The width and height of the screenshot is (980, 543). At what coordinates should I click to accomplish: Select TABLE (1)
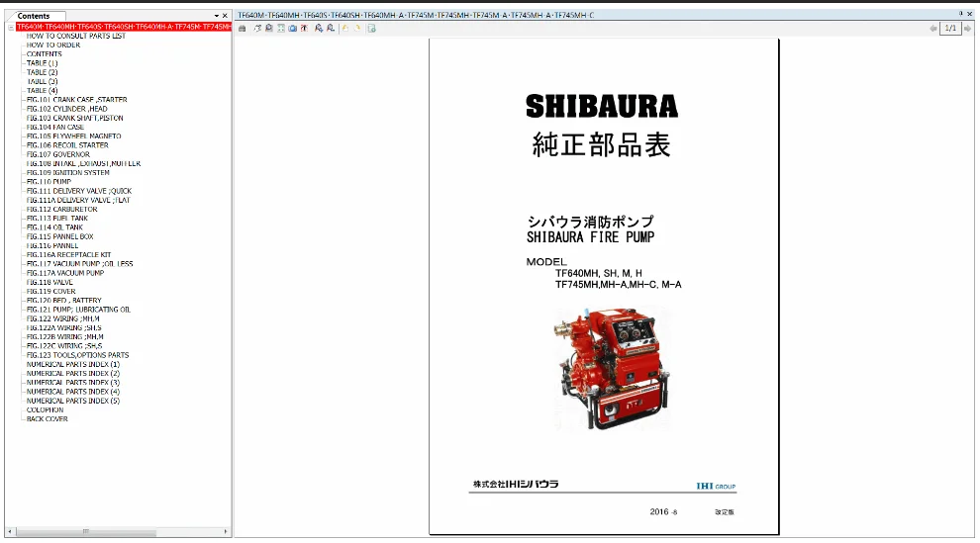pos(42,63)
